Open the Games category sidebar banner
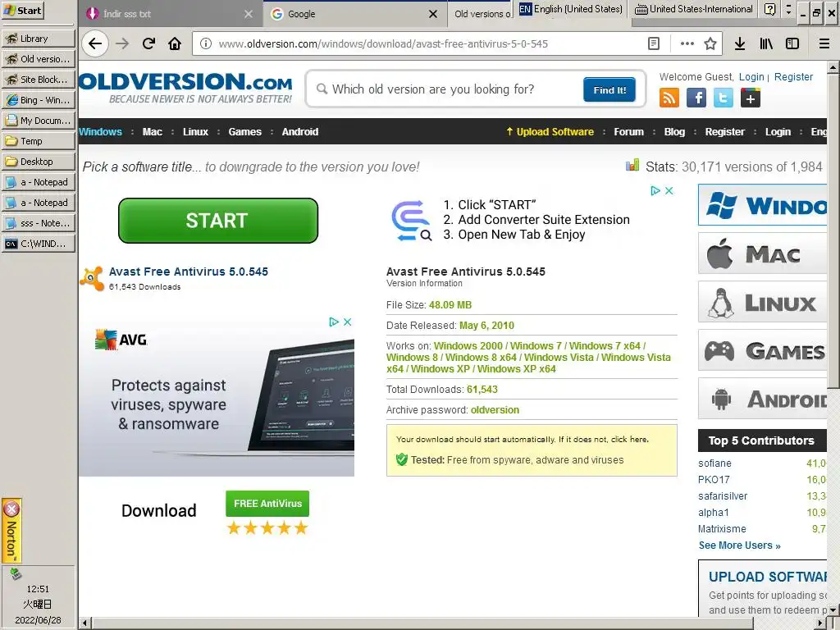840x630 pixels. pos(762,350)
